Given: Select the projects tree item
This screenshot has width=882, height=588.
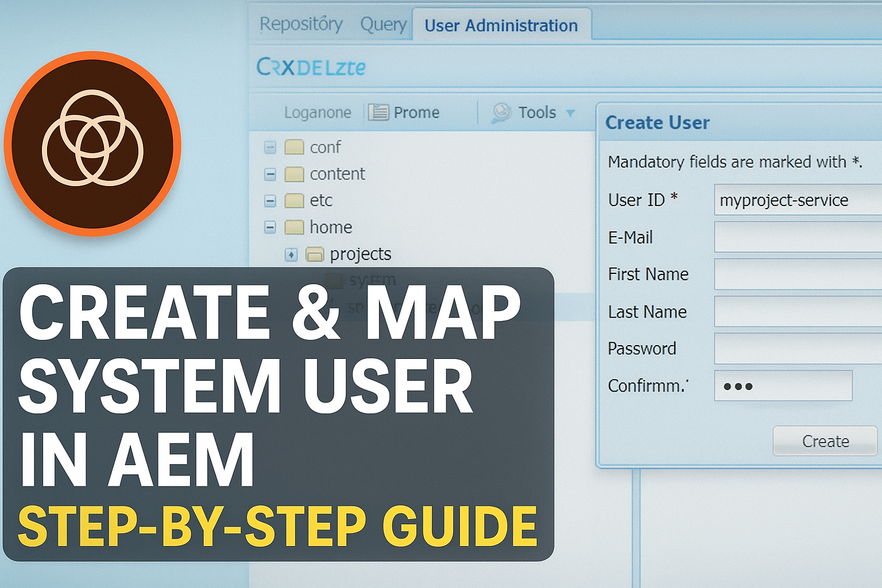Looking at the screenshot, I should pyautogui.click(x=361, y=254).
